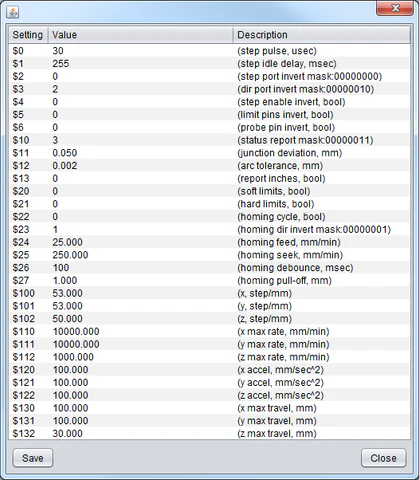Viewport: 419px width, 480px height.
Task: Select the $3 dir port invert mask value
Action: click(x=141, y=89)
